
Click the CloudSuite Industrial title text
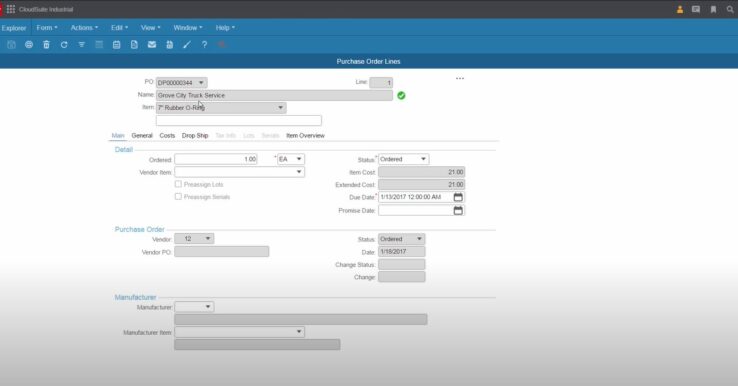point(46,9)
